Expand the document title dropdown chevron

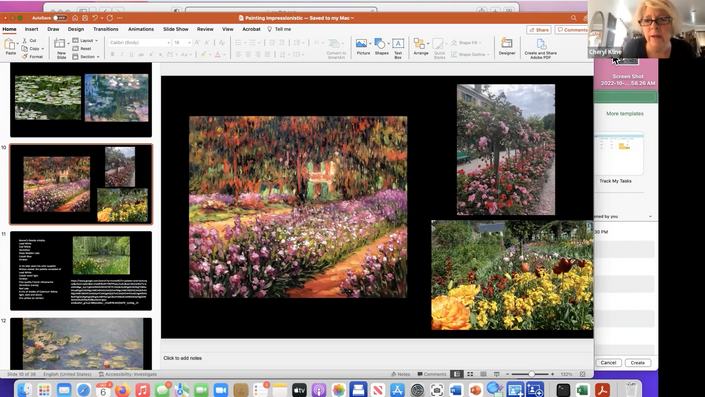[x=352, y=18]
